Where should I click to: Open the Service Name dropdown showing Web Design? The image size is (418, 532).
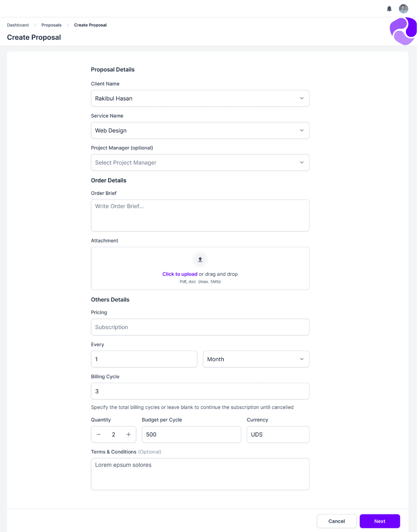[x=200, y=130]
